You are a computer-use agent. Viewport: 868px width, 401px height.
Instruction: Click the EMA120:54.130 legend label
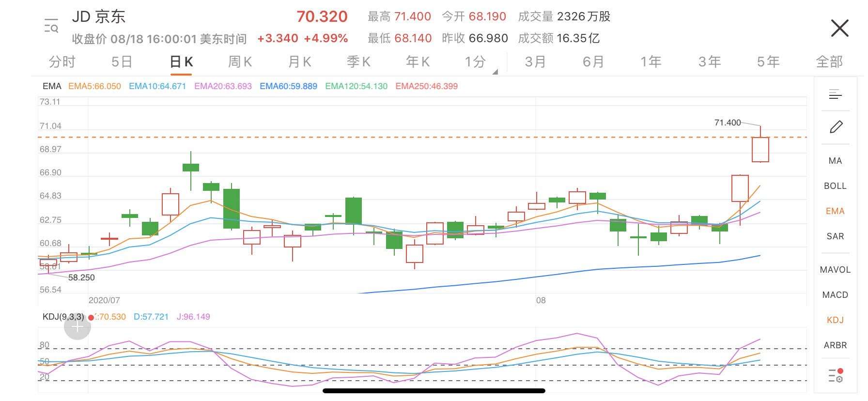coord(356,86)
